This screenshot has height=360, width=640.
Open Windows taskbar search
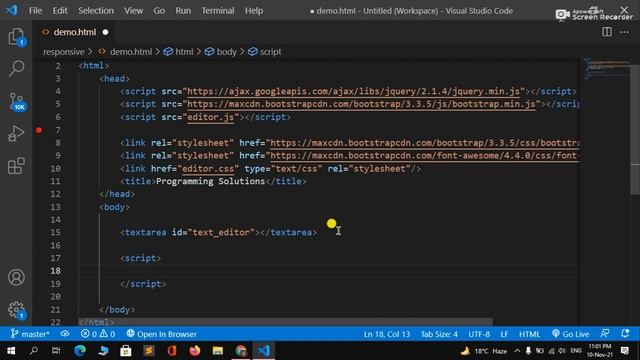tap(34, 351)
